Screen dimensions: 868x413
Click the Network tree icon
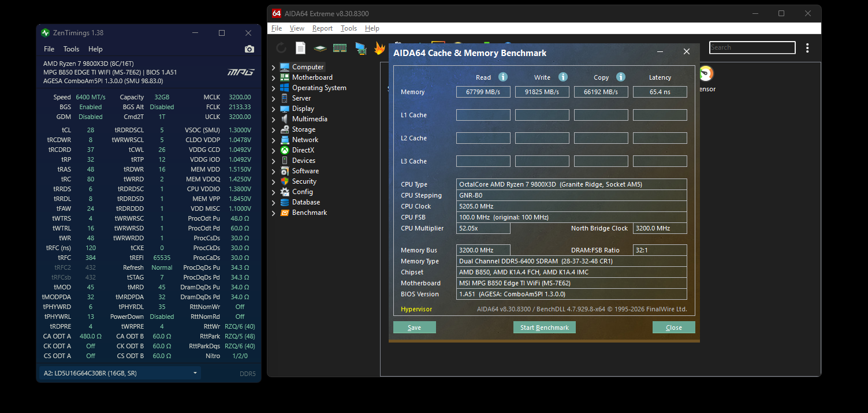click(x=285, y=140)
